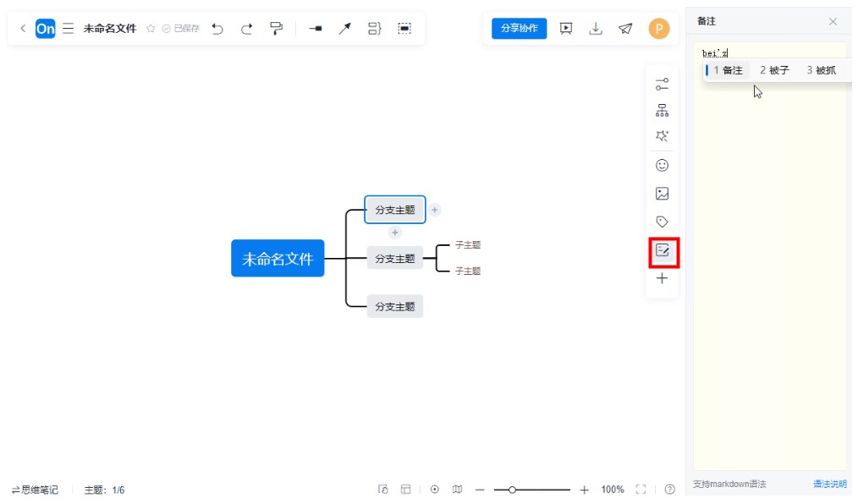The width and height of the screenshot is (858, 504).
Task: Select IME candidate 被子
Action: coord(774,70)
